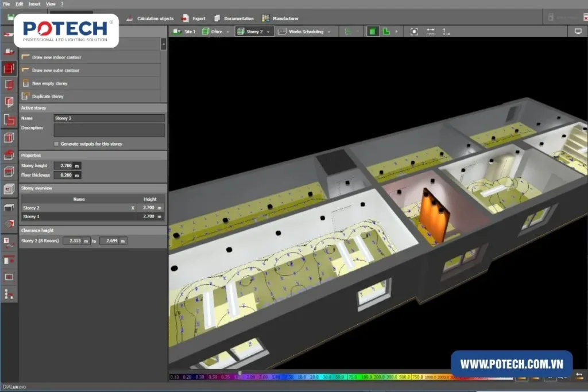
Task: Collapse the Clearance height section header
Action: (93, 231)
